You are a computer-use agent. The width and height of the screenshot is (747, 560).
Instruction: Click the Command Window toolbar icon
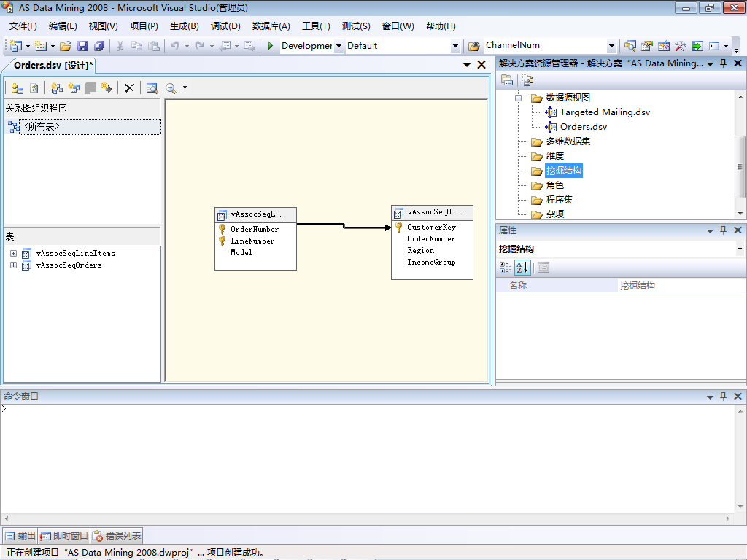point(714,46)
